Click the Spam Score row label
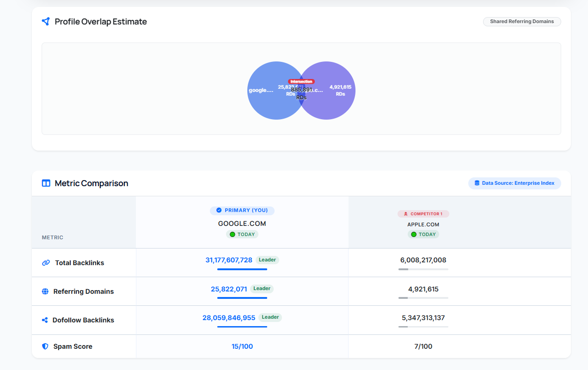Screen dimensions: 588x370 pyautogui.click(x=73, y=346)
